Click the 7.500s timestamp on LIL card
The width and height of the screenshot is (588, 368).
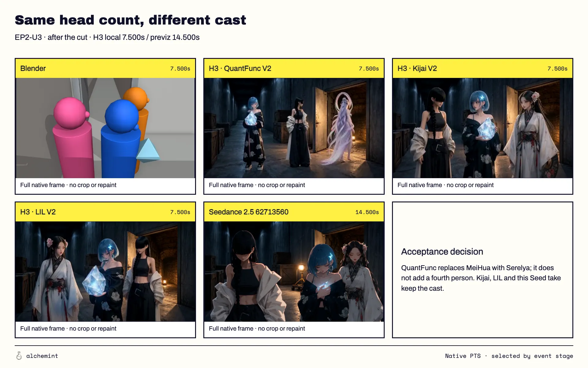click(x=180, y=212)
